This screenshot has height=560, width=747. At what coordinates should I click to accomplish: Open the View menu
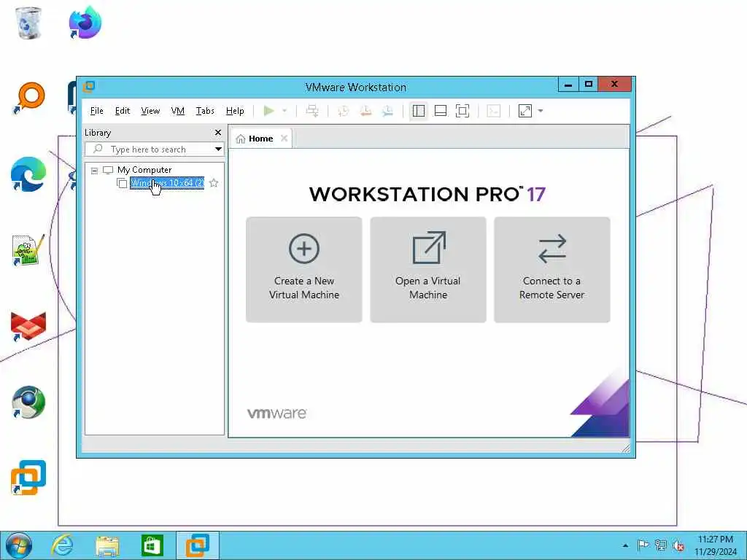pyautogui.click(x=150, y=111)
